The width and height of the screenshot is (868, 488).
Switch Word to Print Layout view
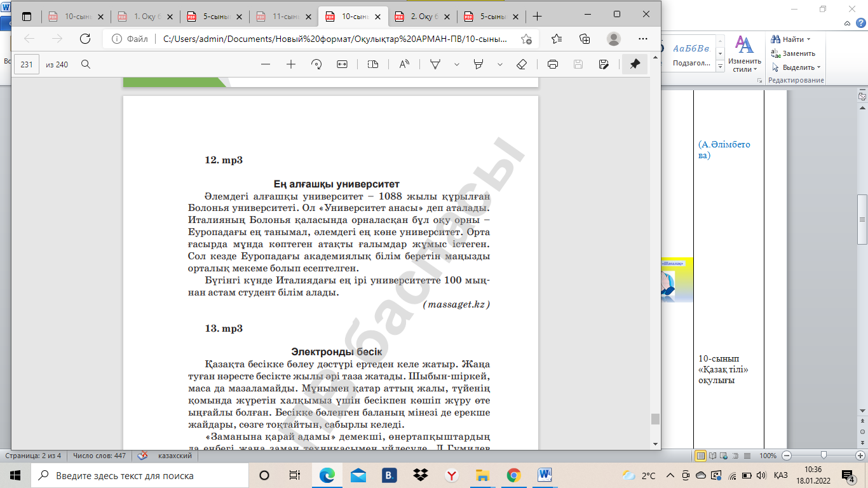pyautogui.click(x=701, y=456)
